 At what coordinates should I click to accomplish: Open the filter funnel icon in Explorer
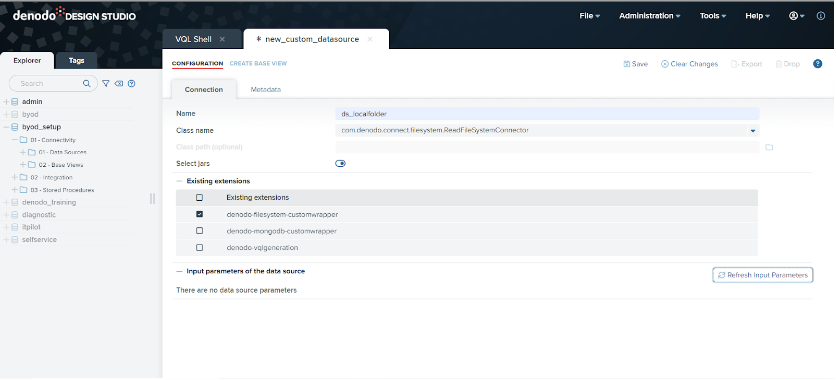click(x=106, y=84)
